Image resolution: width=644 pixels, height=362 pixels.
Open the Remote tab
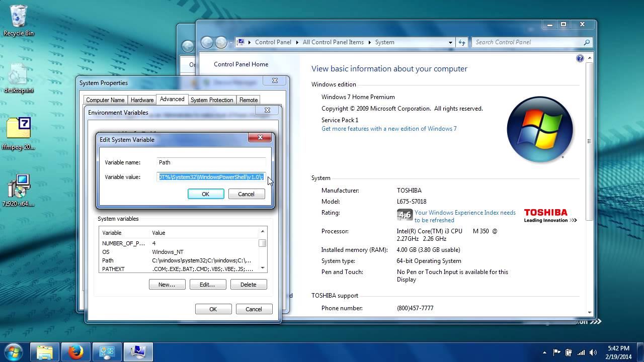tap(249, 100)
